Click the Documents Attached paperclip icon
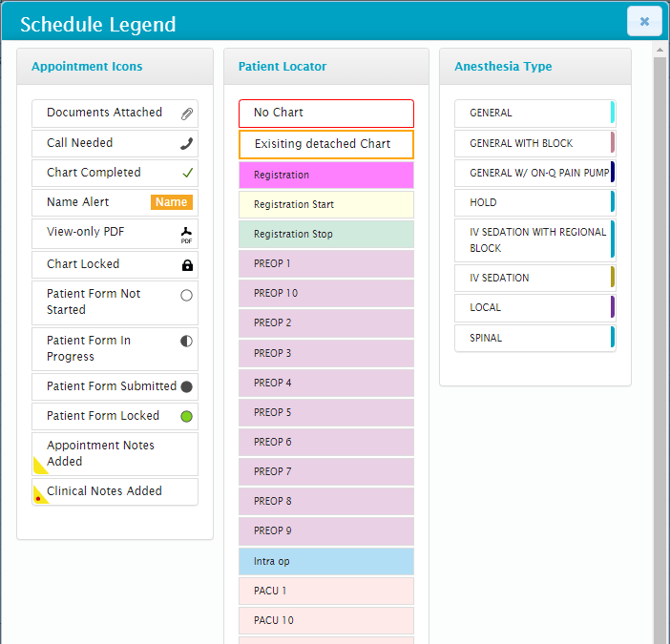The width and height of the screenshot is (670, 644). pyautogui.click(x=187, y=114)
